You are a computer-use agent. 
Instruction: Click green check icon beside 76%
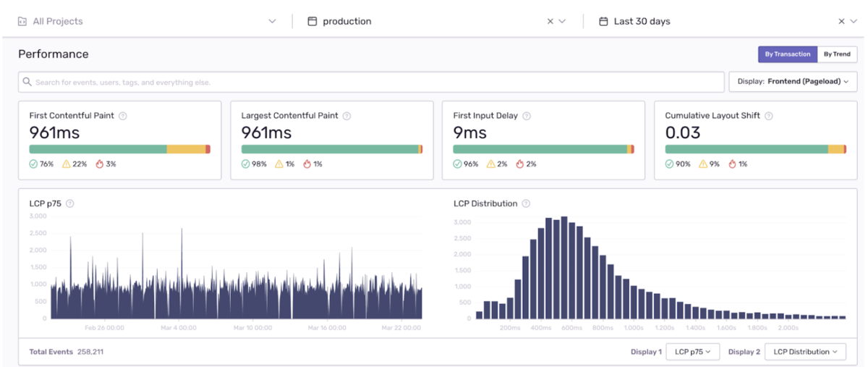pyautogui.click(x=33, y=164)
